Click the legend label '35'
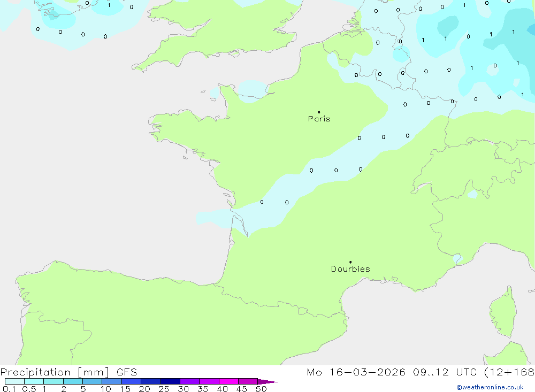This screenshot has height=392, width=535. click(x=203, y=389)
